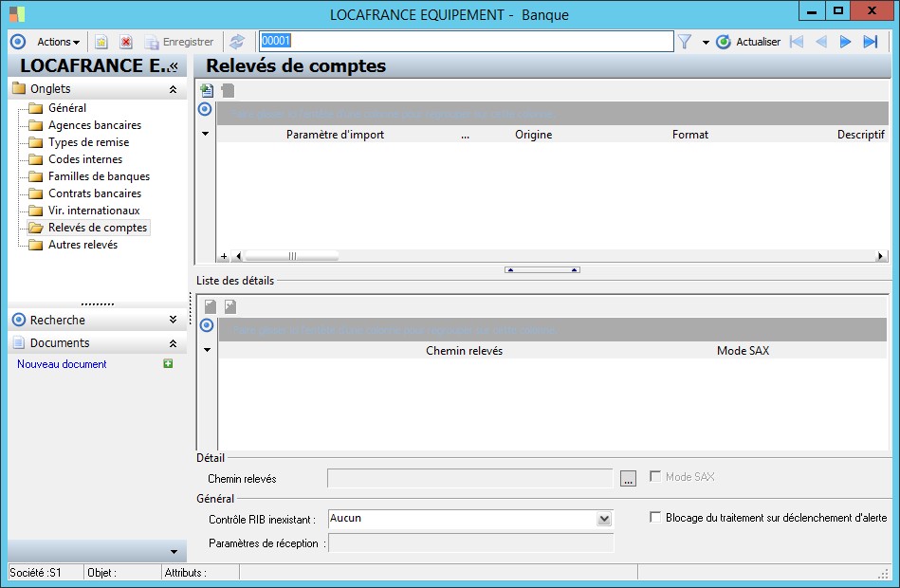Click the new detail icon under Liste des détails
The width and height of the screenshot is (900, 588).
point(211,306)
